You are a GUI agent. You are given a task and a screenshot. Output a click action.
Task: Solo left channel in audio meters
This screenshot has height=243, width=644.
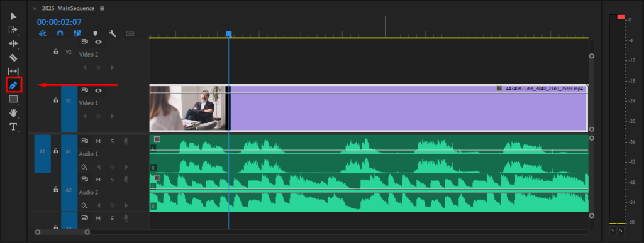coord(613,230)
